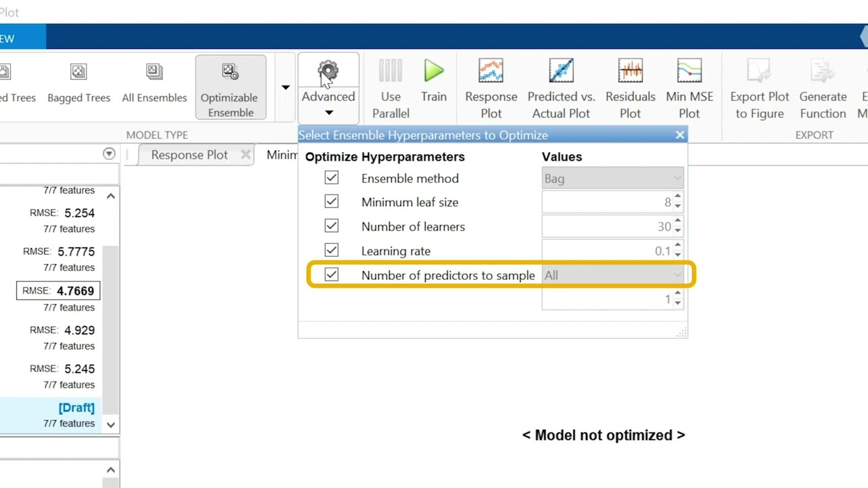Click the popup resize grip corner
The height and width of the screenshot is (488, 868).
tap(682, 332)
